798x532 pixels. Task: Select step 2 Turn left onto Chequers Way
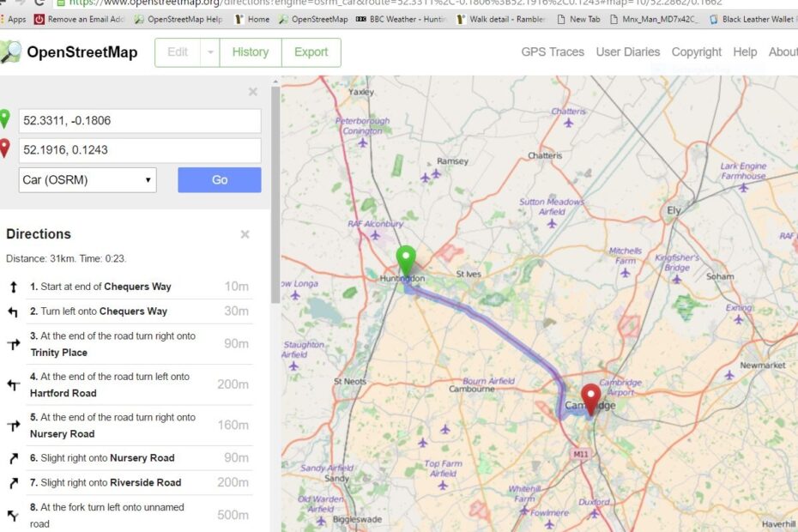[x=130, y=311]
